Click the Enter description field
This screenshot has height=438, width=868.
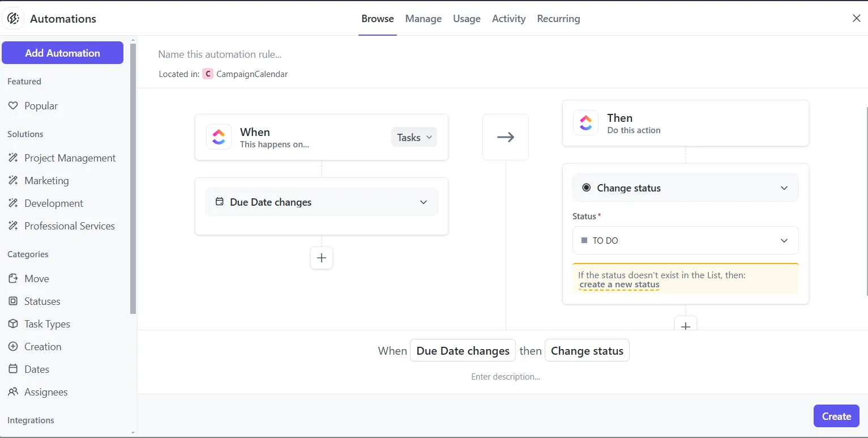click(x=506, y=377)
